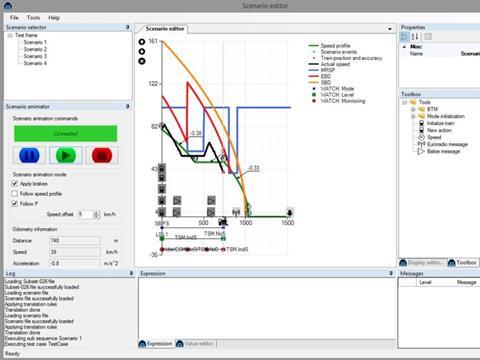Select the Speed tool in Toolbox

430,137
